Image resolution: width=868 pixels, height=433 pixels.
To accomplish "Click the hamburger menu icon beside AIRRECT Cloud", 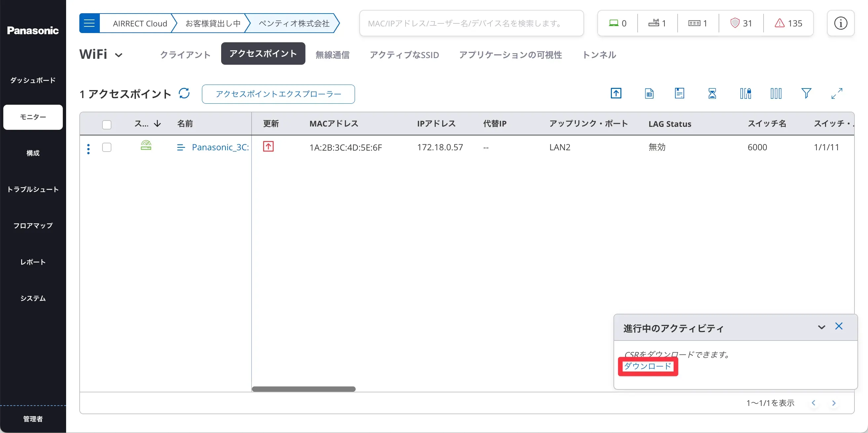I will click(89, 23).
